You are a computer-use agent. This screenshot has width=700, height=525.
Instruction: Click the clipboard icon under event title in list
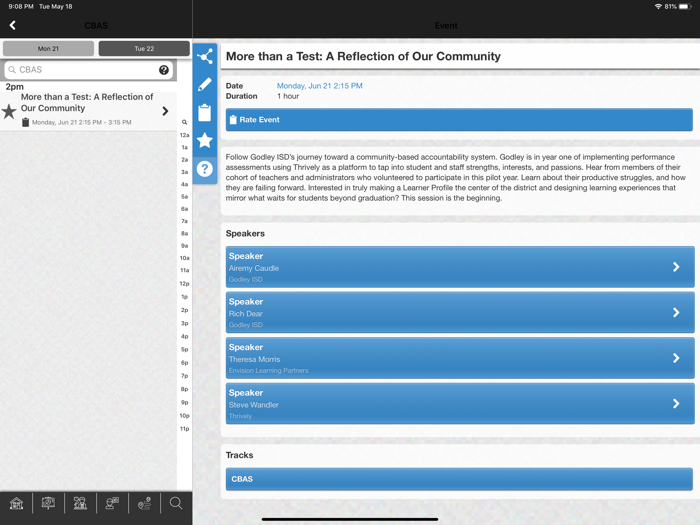coord(25,122)
